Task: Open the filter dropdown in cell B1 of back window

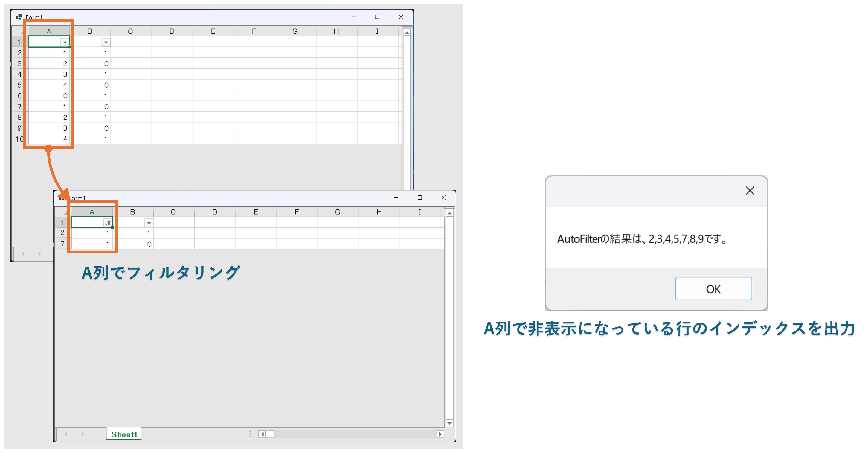Action: click(106, 42)
